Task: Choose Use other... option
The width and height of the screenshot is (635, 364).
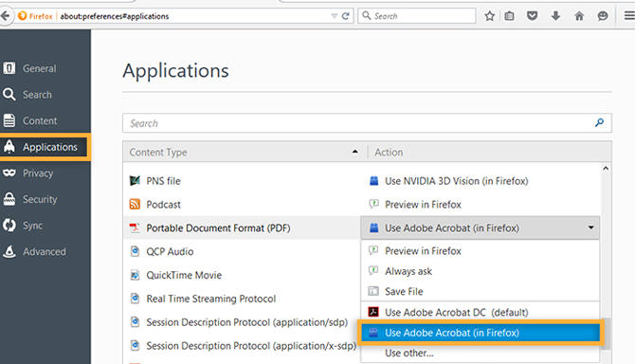Action: 480,353
